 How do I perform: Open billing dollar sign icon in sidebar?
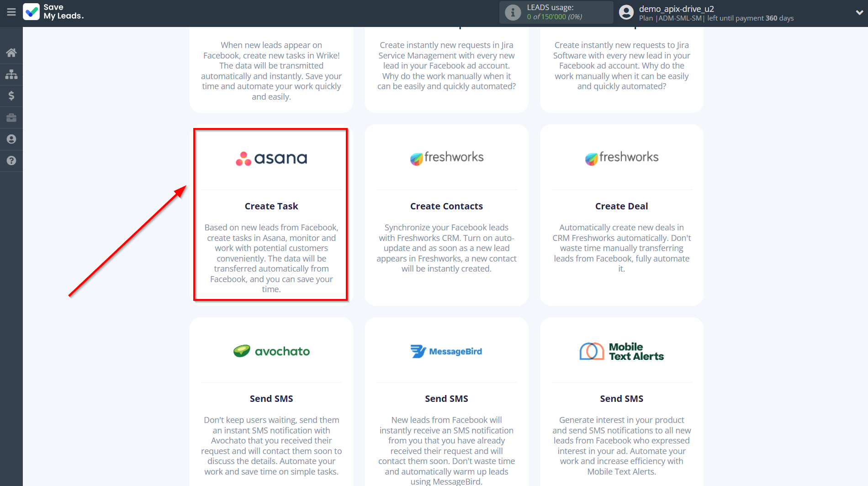tap(11, 96)
